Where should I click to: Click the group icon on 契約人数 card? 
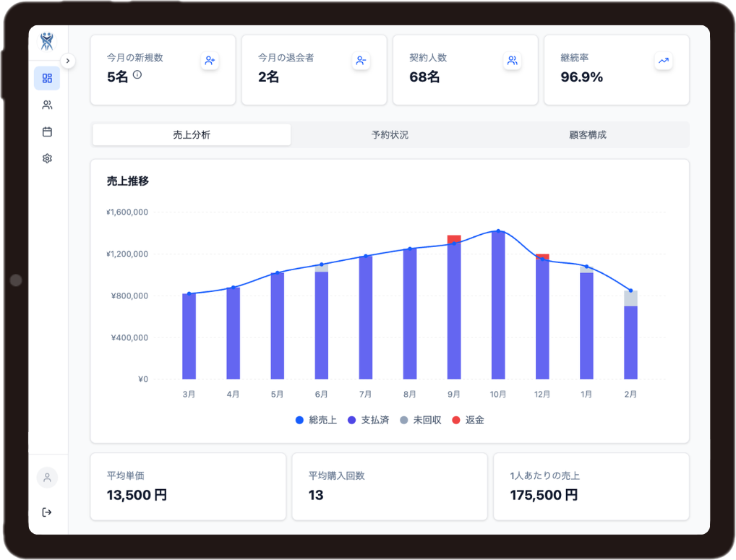(512, 61)
